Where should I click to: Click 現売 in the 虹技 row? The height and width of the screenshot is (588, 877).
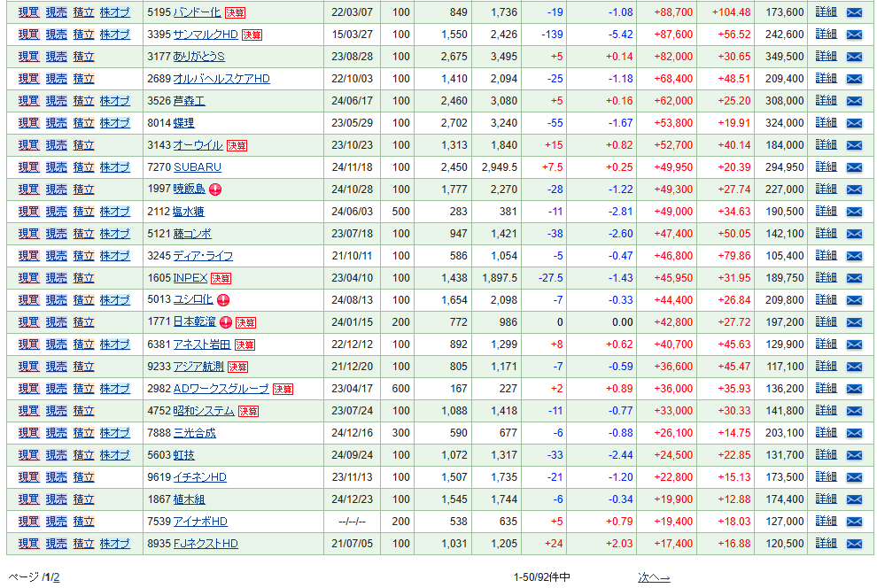click(x=57, y=455)
